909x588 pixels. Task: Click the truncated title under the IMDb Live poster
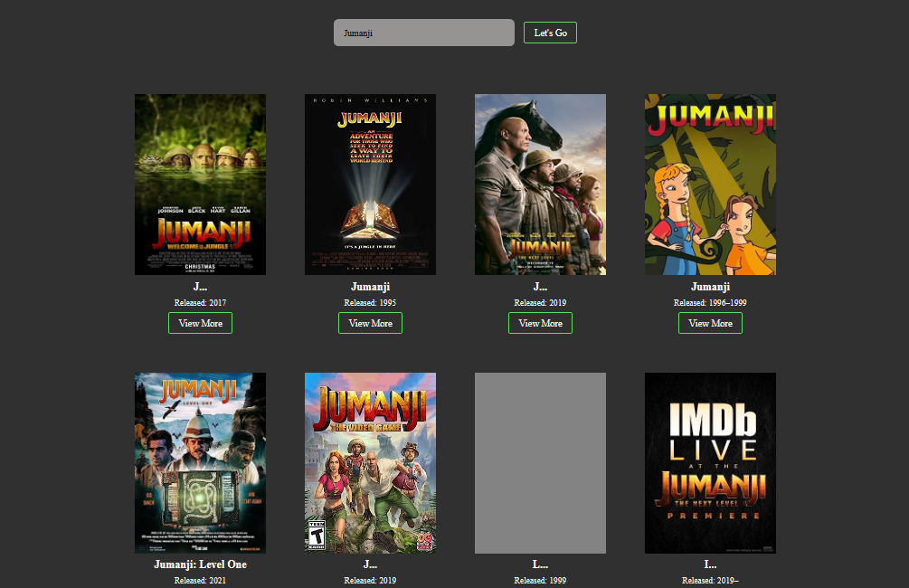click(710, 564)
